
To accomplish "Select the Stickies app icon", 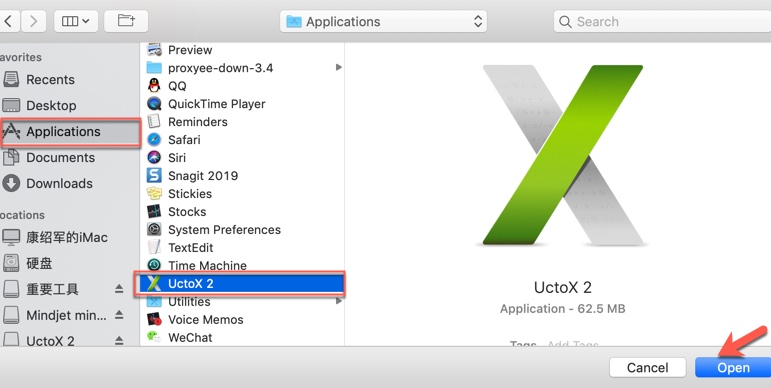I will [x=154, y=193].
